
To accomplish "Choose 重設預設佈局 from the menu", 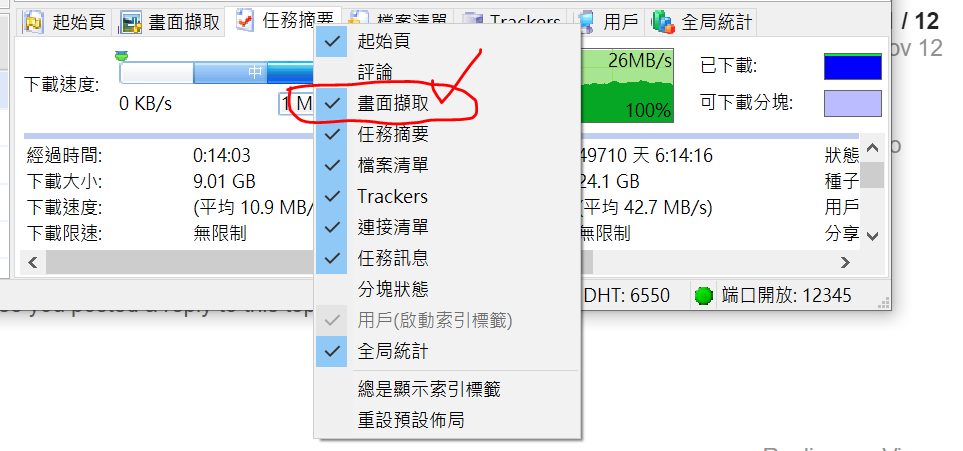I will pyautogui.click(x=448, y=420).
